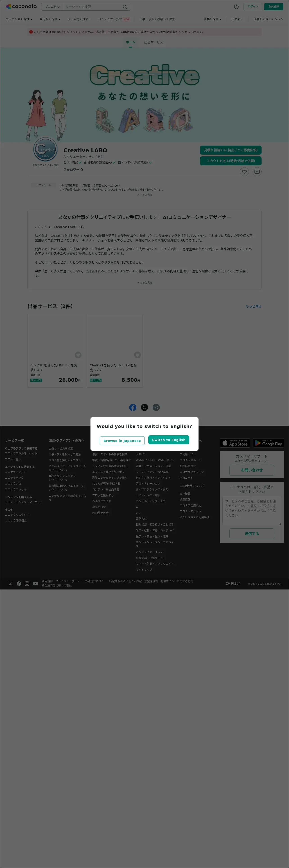The height and width of the screenshot is (868, 289).
Task: Open the help question-mark icon
Action: pyautogui.click(x=236, y=7)
